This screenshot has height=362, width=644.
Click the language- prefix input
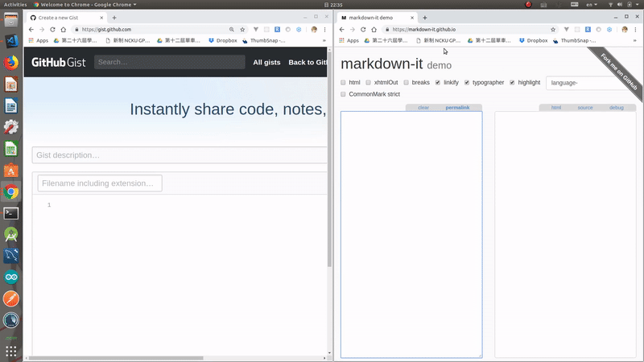tap(591, 83)
